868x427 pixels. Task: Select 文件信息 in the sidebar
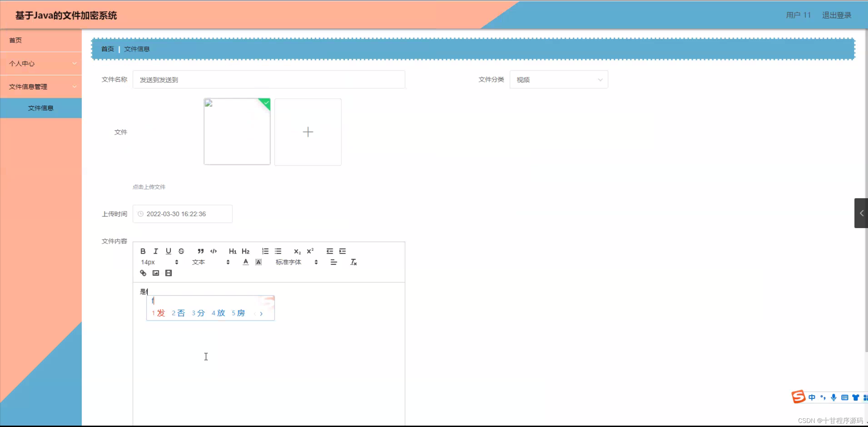point(41,108)
